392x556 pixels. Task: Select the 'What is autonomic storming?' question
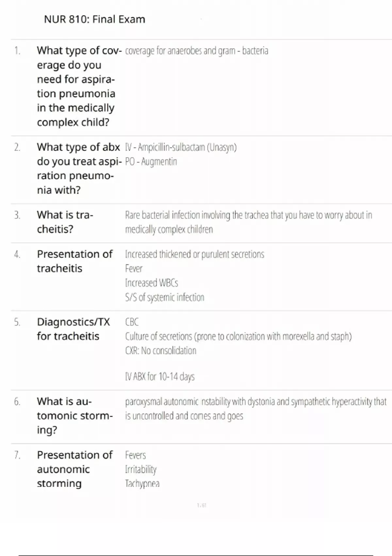(75, 415)
